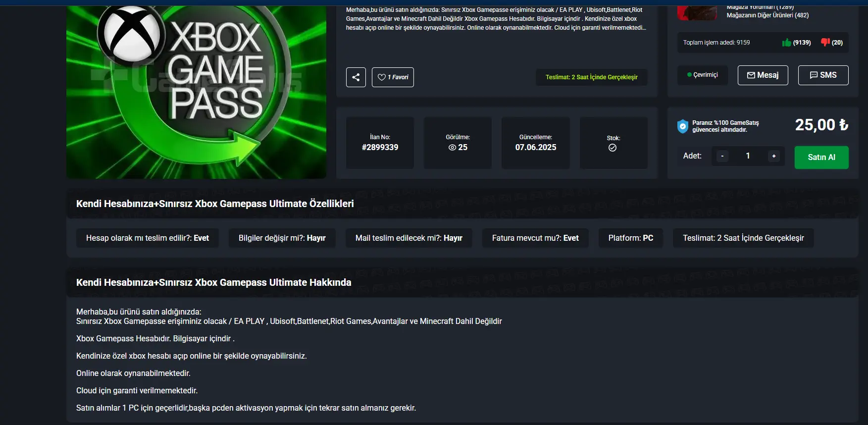Click the listing number #2899339

tap(380, 147)
